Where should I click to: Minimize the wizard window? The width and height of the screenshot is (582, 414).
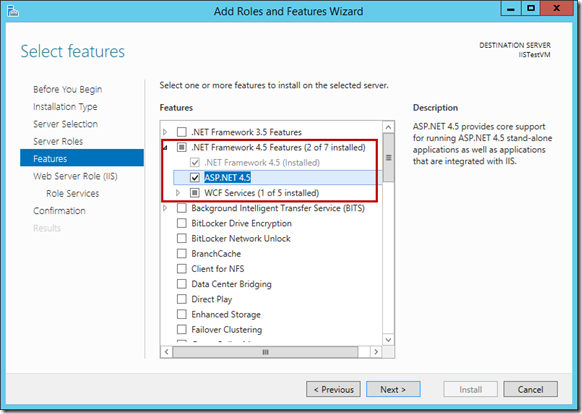tap(511, 8)
